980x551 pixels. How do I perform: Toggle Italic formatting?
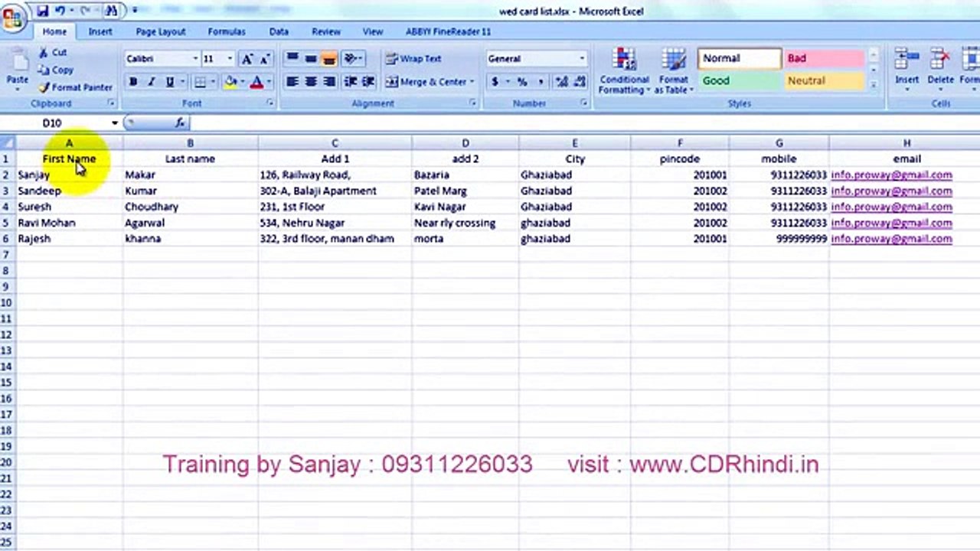[x=152, y=82]
